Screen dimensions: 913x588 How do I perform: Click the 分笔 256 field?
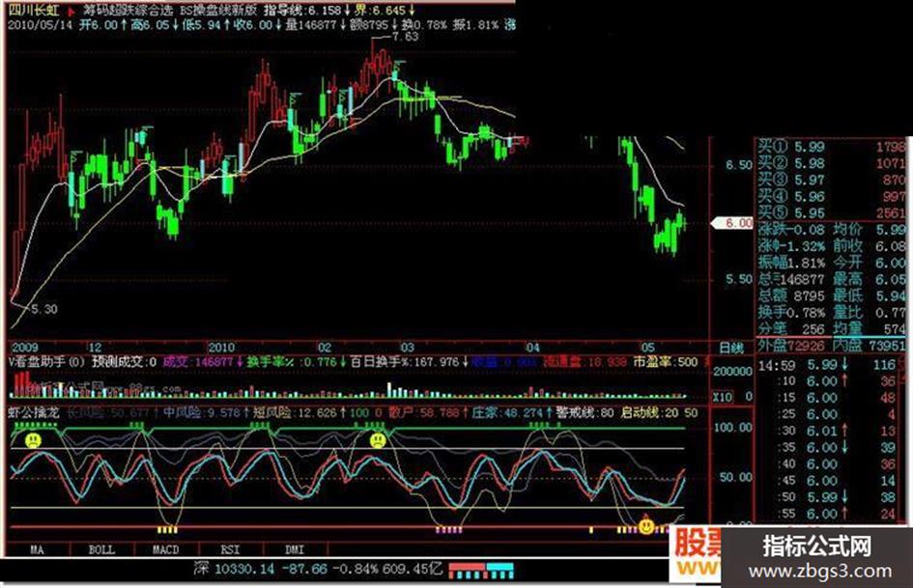pos(792,329)
